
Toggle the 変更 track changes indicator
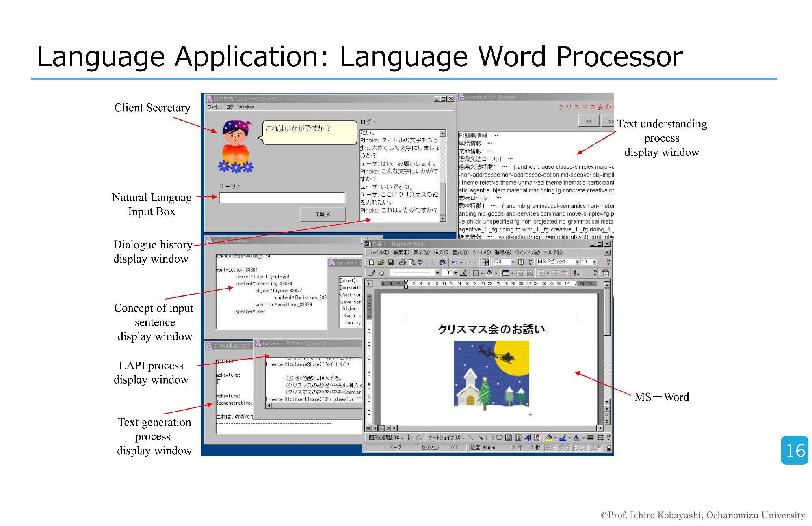(x=565, y=448)
